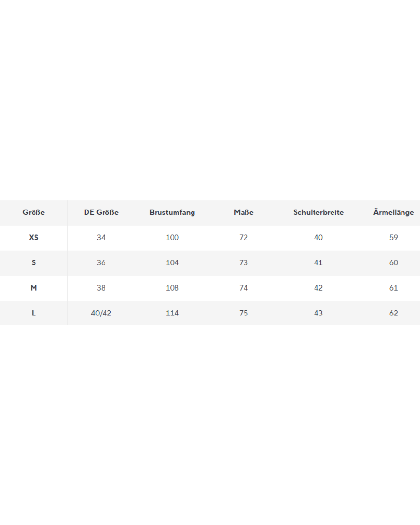
Task: Select the XS size row label
Action: (x=34, y=238)
